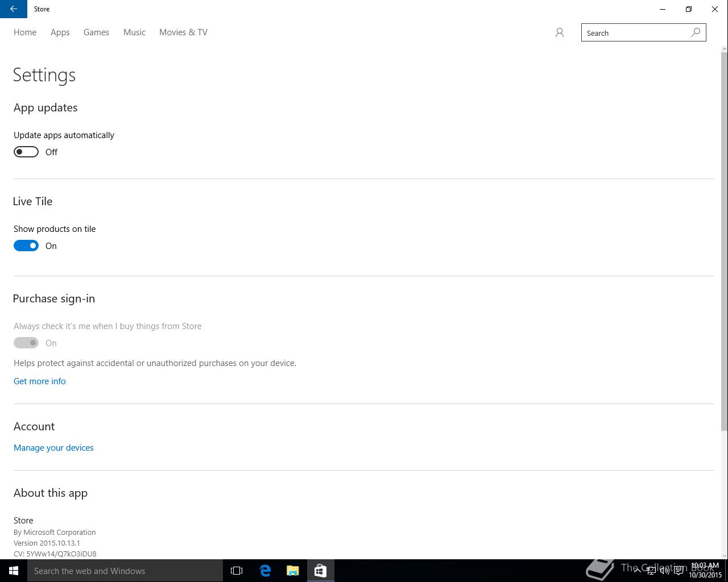Click the taskbar clock showing 10:03 AM
Viewport: 728px width, 582px height.
(x=705, y=570)
